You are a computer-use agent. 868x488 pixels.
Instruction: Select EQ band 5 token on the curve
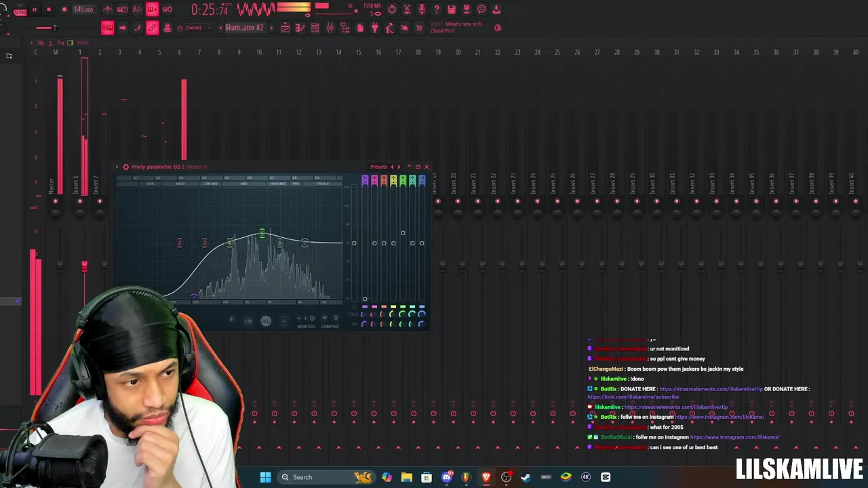coord(262,234)
